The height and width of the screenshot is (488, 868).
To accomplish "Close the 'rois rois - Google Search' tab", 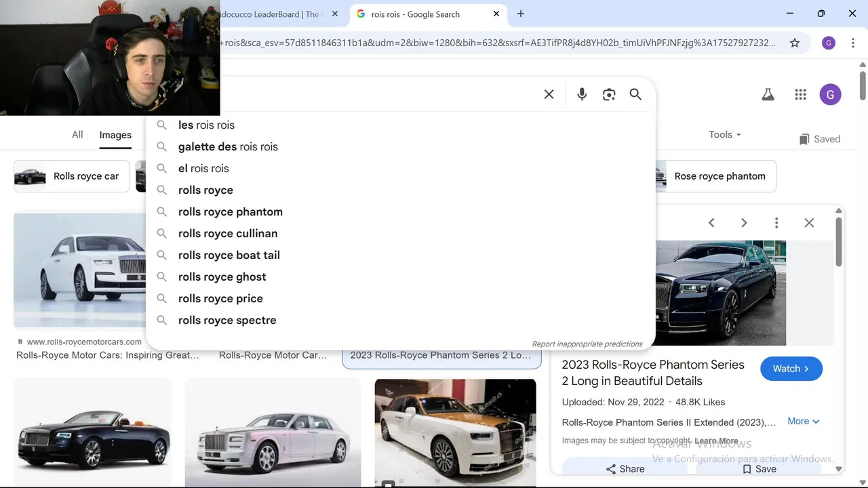I will [x=496, y=14].
